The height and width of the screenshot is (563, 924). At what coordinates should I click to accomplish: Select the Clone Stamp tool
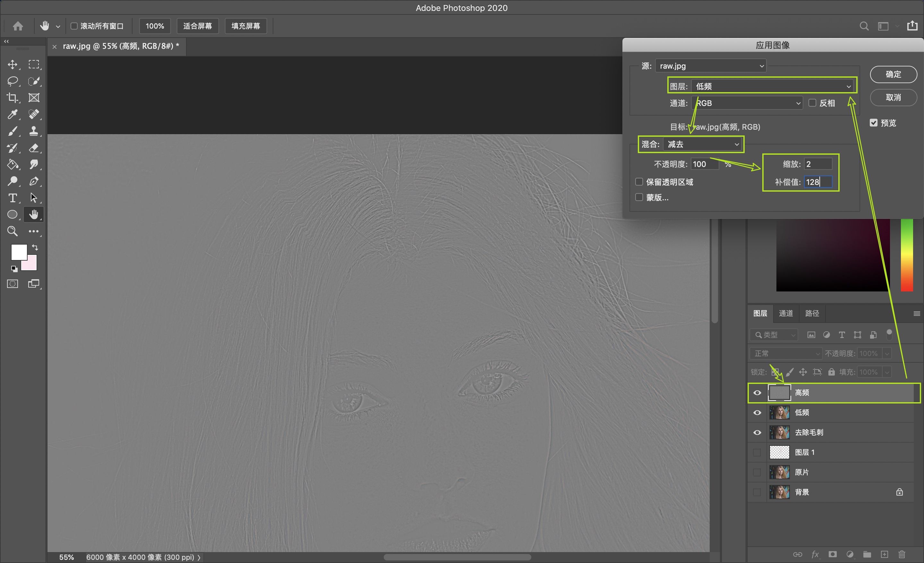pos(34,131)
